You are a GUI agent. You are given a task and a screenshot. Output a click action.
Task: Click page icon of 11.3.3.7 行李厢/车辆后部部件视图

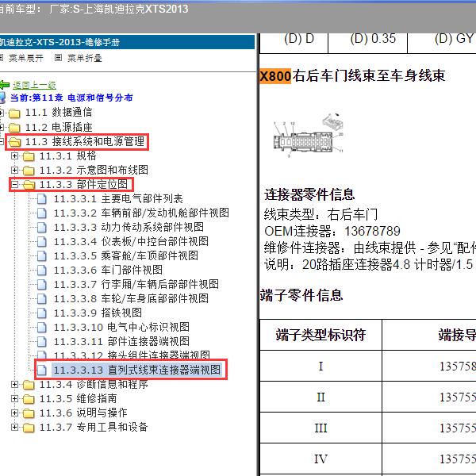pyautogui.click(x=42, y=285)
